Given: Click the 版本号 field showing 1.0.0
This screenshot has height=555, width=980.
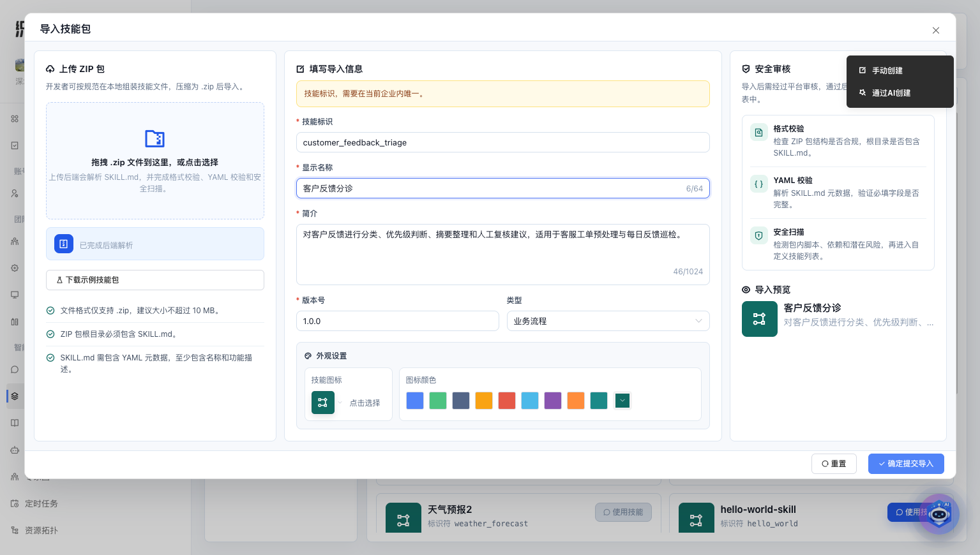Looking at the screenshot, I should [398, 321].
